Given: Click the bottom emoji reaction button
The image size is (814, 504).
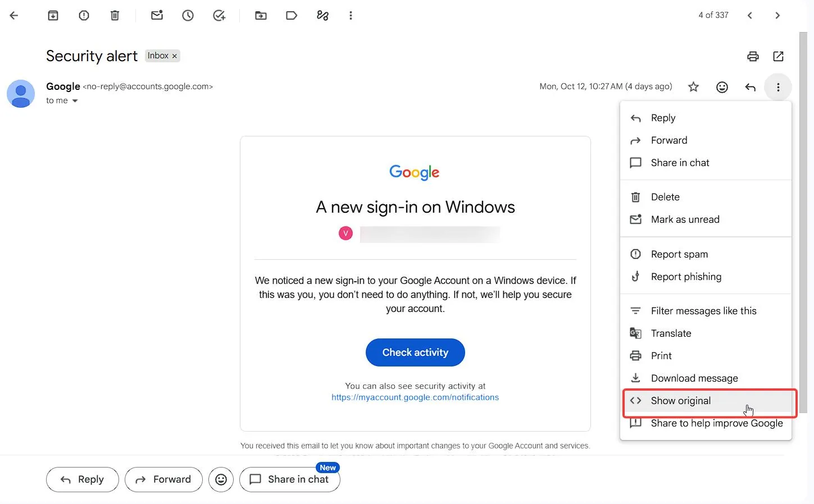Looking at the screenshot, I should click(x=221, y=479).
